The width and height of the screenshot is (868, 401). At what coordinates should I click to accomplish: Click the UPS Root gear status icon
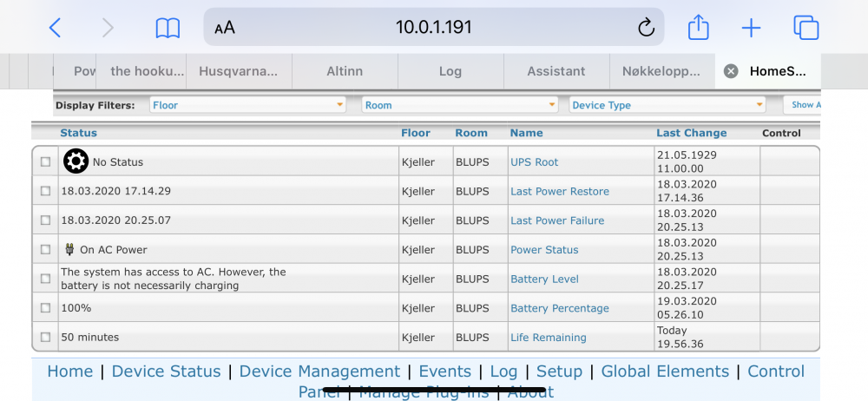pyautogui.click(x=76, y=161)
